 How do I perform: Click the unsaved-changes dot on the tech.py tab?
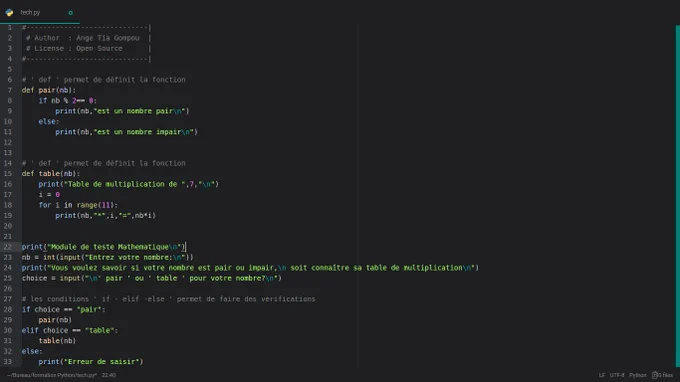pos(70,13)
